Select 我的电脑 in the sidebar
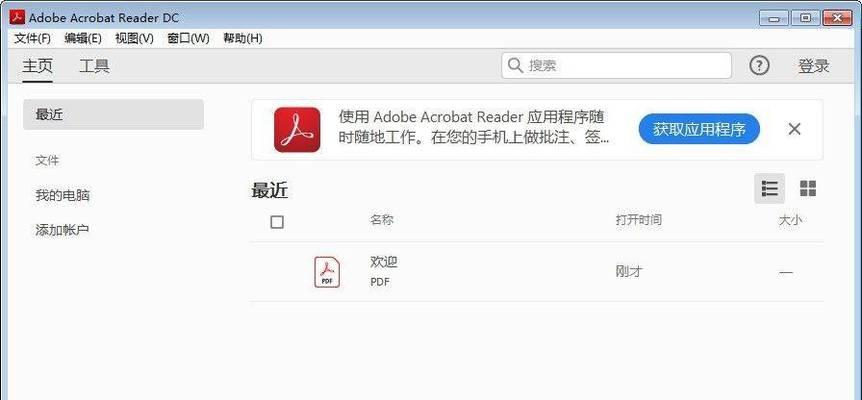Viewport: 862px width, 400px height. [x=62, y=196]
